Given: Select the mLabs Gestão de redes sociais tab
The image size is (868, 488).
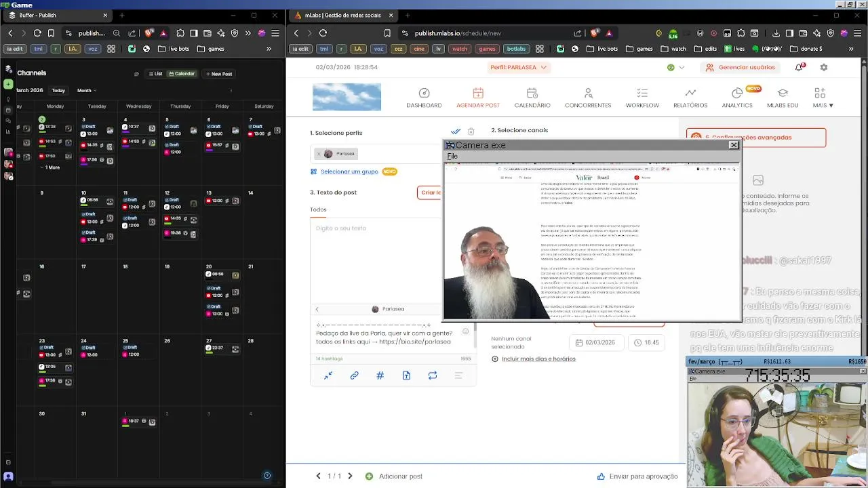Looking at the screenshot, I should click(342, 15).
